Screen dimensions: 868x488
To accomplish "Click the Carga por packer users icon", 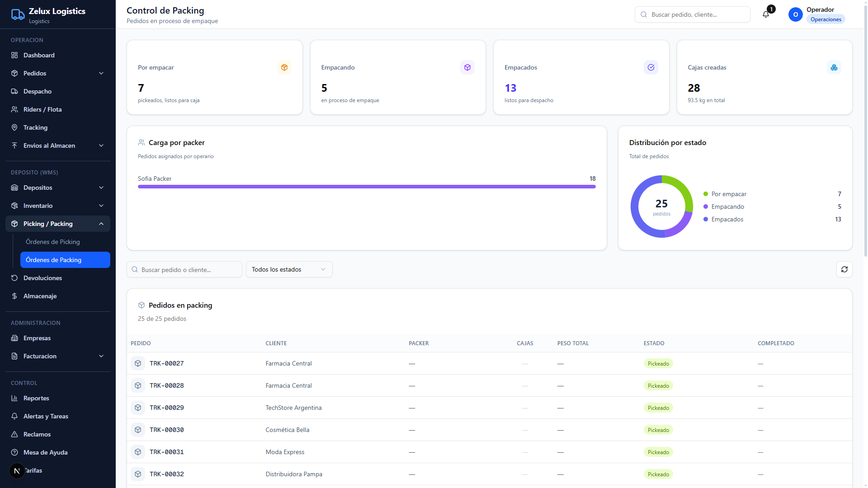I will click(x=142, y=142).
